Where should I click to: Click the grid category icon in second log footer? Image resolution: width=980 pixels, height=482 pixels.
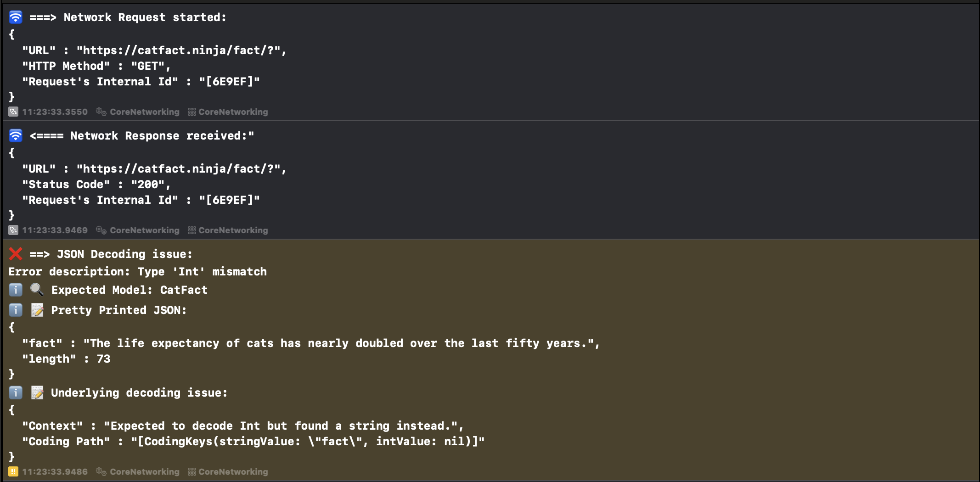[x=192, y=230]
